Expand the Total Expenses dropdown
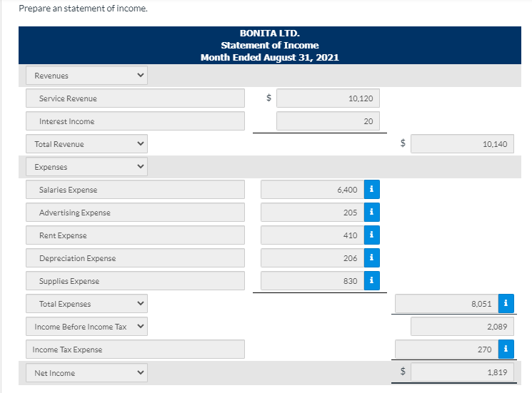This screenshot has width=532, height=393. click(x=86, y=304)
